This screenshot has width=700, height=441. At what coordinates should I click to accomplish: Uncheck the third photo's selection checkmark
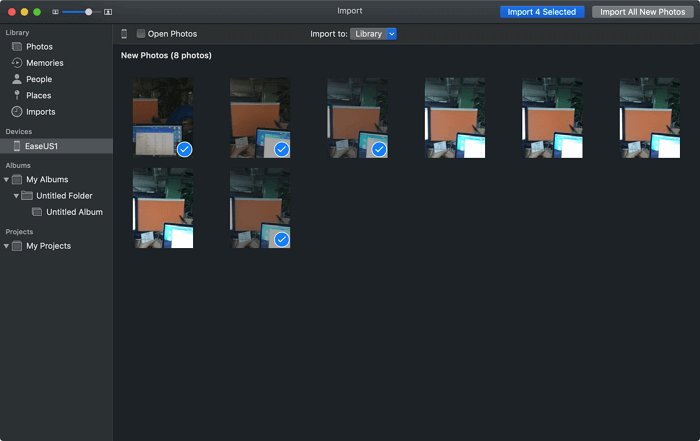click(x=379, y=149)
